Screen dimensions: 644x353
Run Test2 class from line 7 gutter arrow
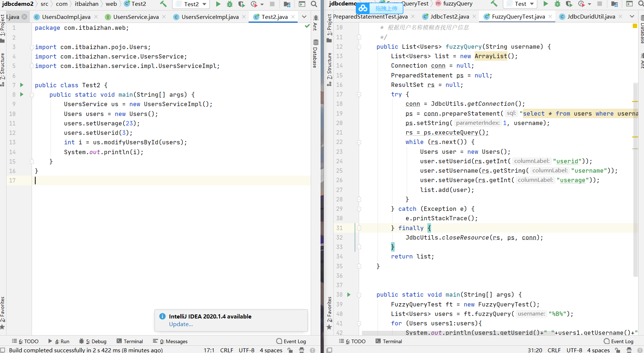click(22, 85)
